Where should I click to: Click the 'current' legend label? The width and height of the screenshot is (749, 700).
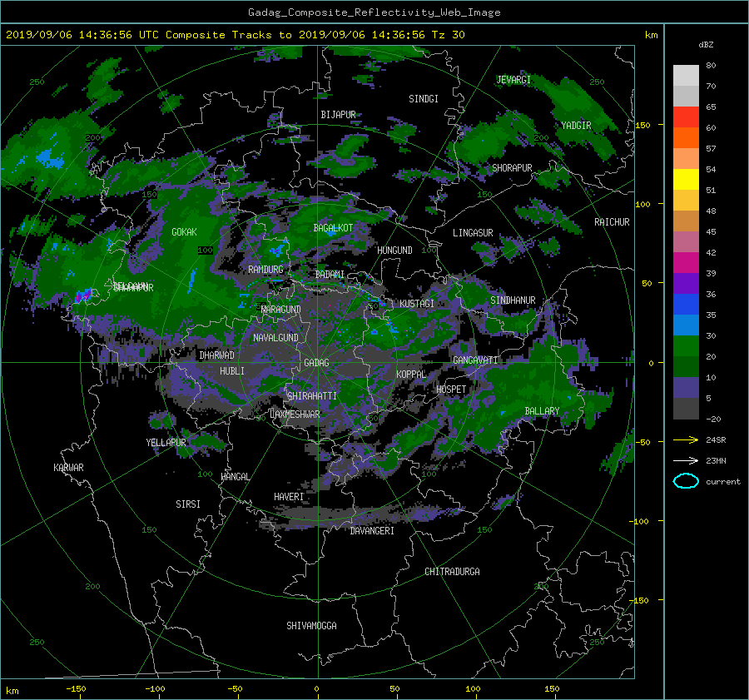[x=722, y=482]
